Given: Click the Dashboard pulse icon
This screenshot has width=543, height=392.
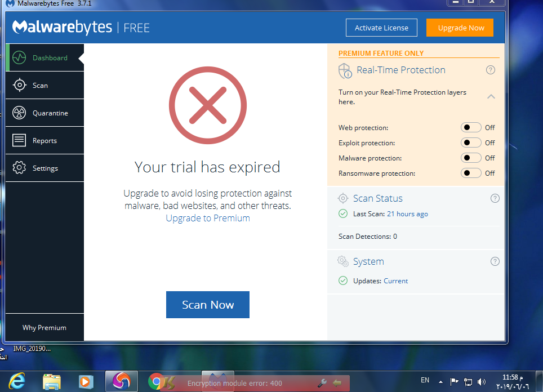Looking at the screenshot, I should point(19,57).
